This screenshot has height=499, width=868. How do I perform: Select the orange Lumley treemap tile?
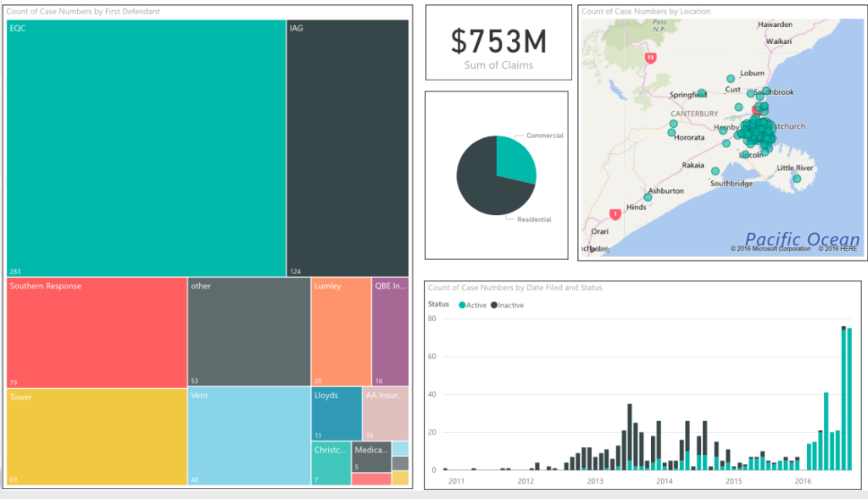tap(341, 331)
